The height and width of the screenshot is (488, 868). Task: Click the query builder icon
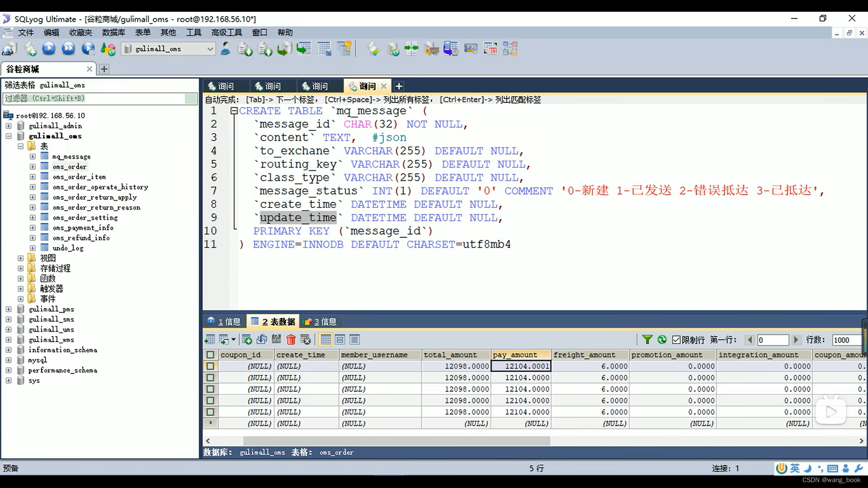[491, 49]
